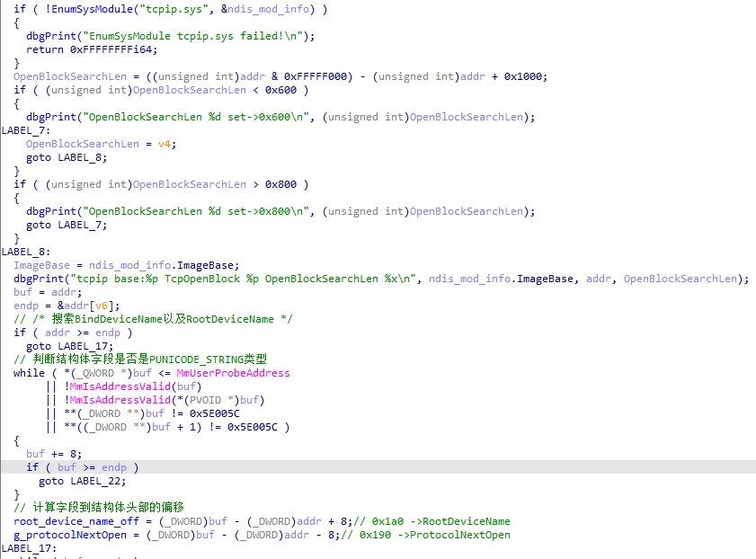Click the buf += 8 statement
This screenshot has width=756, height=559.
(54, 455)
